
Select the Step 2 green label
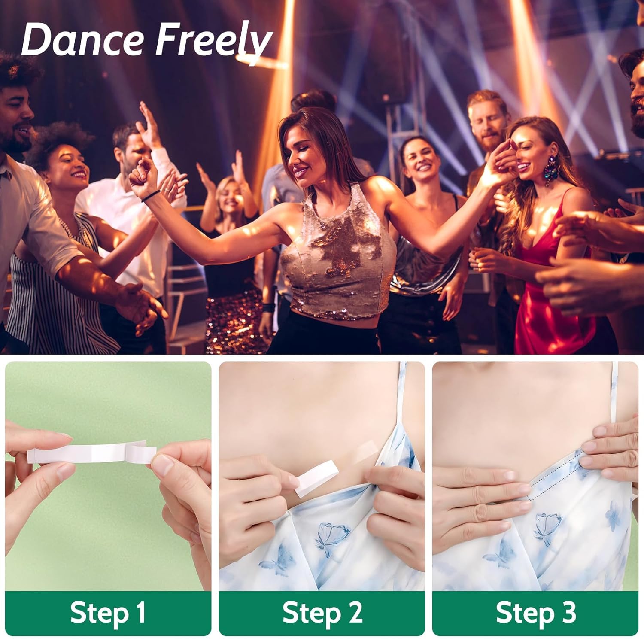pyautogui.click(x=322, y=613)
